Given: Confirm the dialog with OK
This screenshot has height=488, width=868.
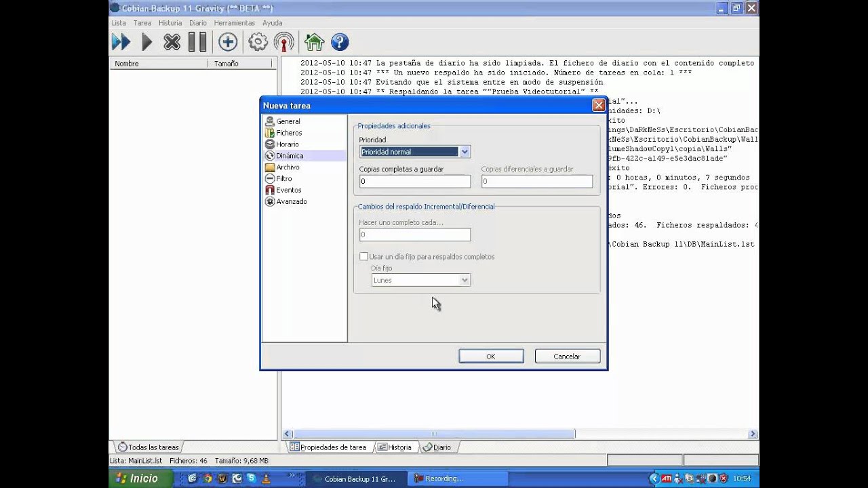Looking at the screenshot, I should pos(491,357).
